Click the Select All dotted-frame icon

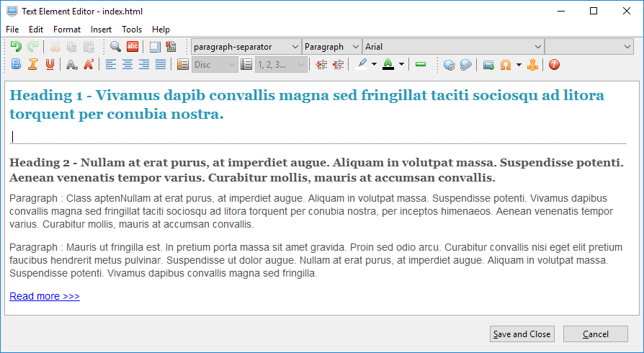pos(155,46)
